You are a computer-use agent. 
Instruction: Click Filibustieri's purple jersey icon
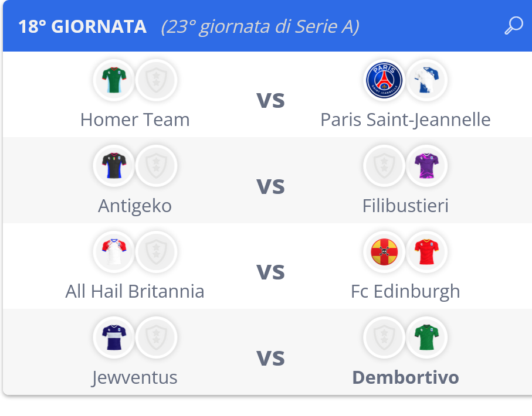coord(426,166)
